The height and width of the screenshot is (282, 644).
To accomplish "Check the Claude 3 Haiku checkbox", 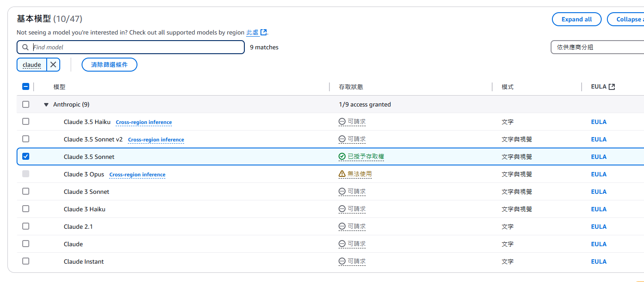I will (x=26, y=209).
